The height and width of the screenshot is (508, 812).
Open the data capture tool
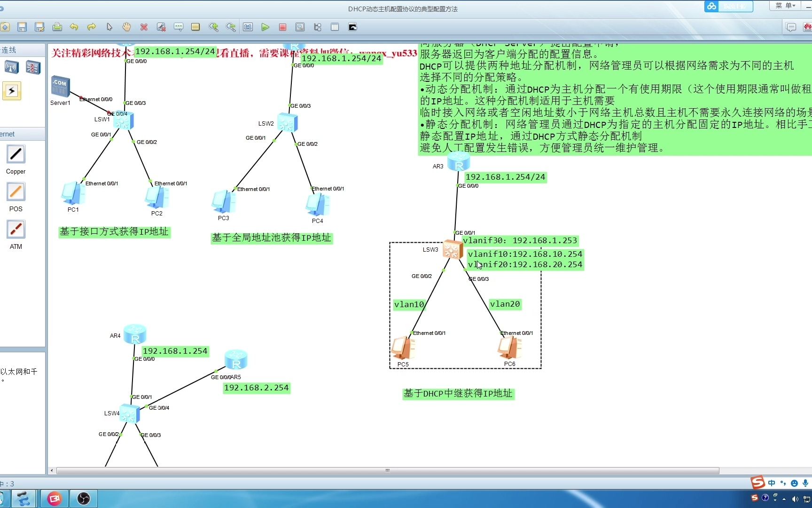(x=300, y=27)
